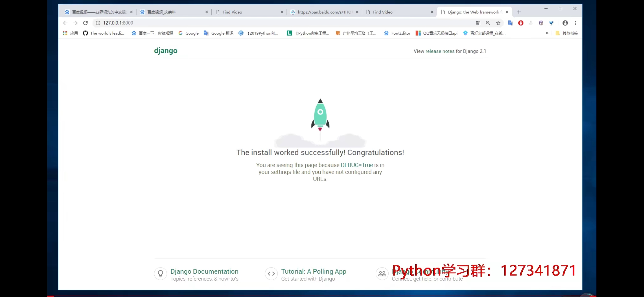Click the zoom magnifier icon in address bar
This screenshot has height=297, width=644.
click(x=488, y=23)
